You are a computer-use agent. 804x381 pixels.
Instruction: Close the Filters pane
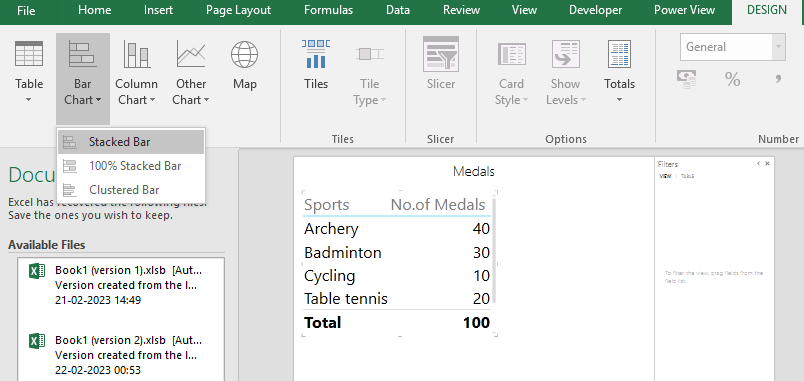[767, 164]
